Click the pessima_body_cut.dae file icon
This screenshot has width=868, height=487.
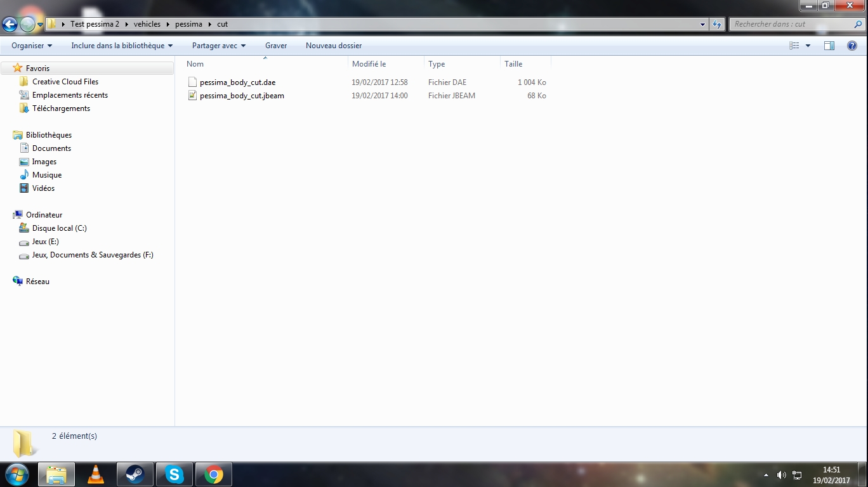192,82
